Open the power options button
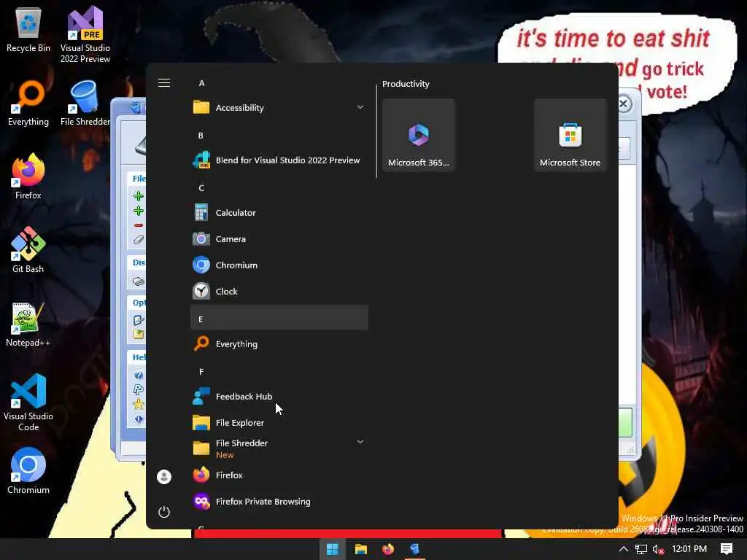This screenshot has height=560, width=747. [x=164, y=512]
